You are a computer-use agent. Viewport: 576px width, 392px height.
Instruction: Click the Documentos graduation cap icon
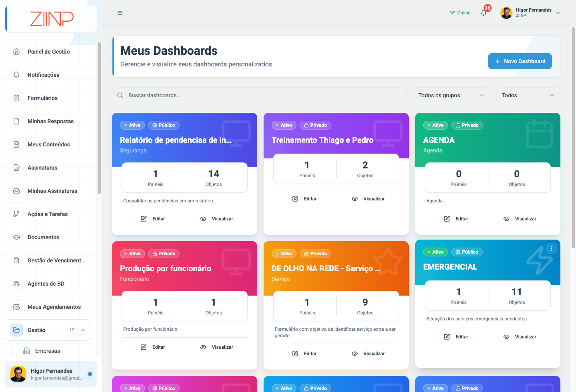(x=16, y=237)
